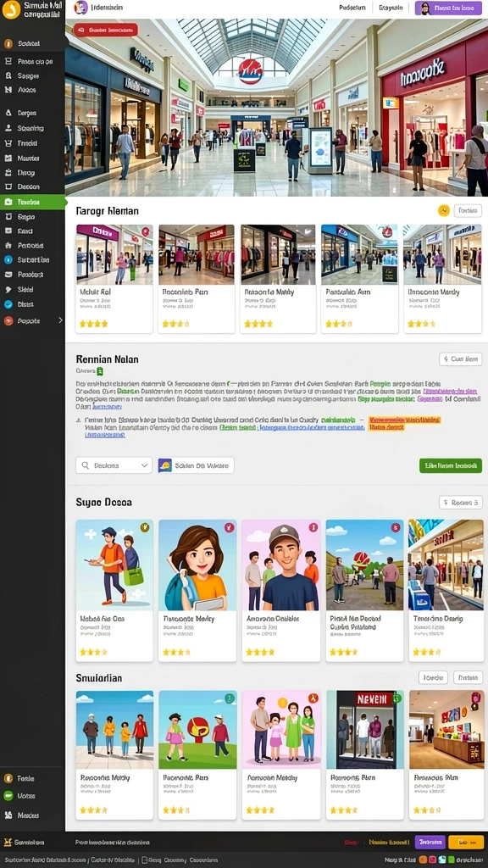The image size is (488, 868).
Task: Click the pink Instagram-style icon in footer
Action: click(x=433, y=860)
